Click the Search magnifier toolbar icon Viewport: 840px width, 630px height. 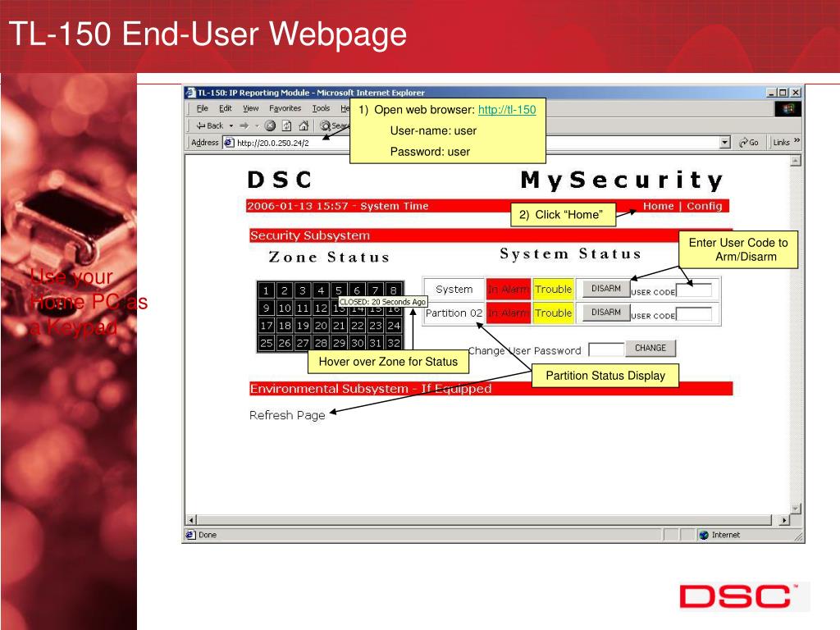[325, 126]
